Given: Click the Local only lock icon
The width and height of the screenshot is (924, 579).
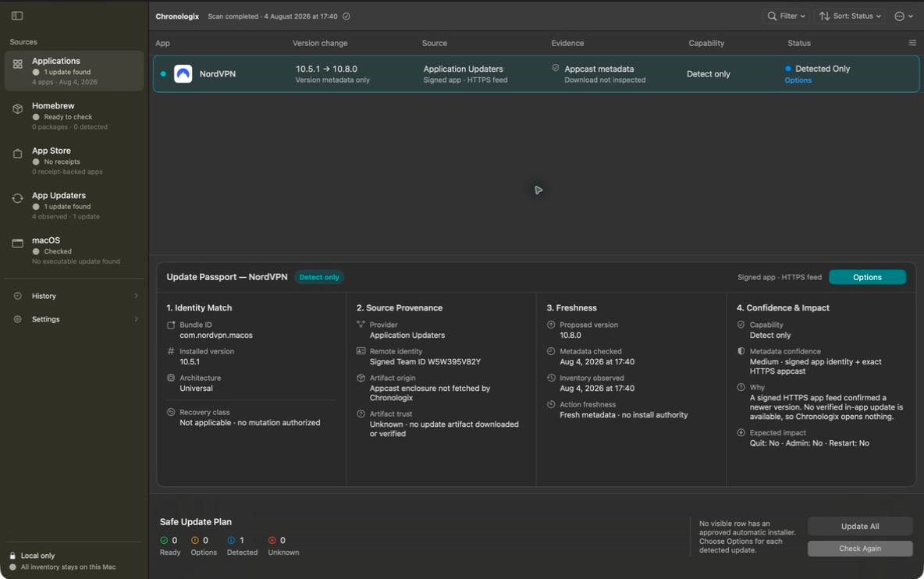Looking at the screenshot, I should coord(12,556).
